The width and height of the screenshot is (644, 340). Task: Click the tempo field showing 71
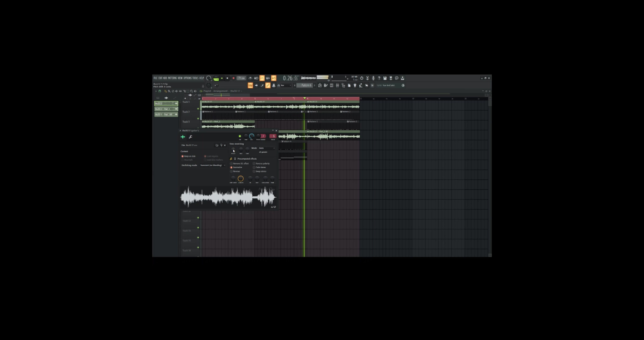[241, 78]
